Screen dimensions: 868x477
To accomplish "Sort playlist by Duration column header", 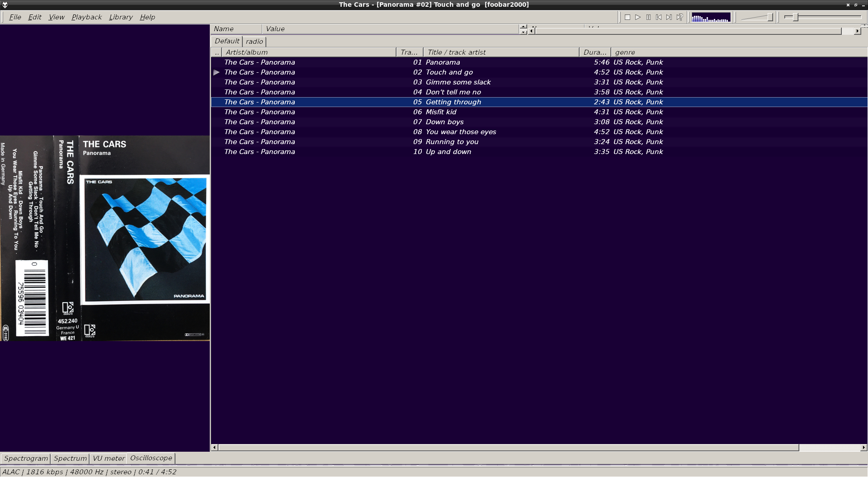I will tap(595, 52).
